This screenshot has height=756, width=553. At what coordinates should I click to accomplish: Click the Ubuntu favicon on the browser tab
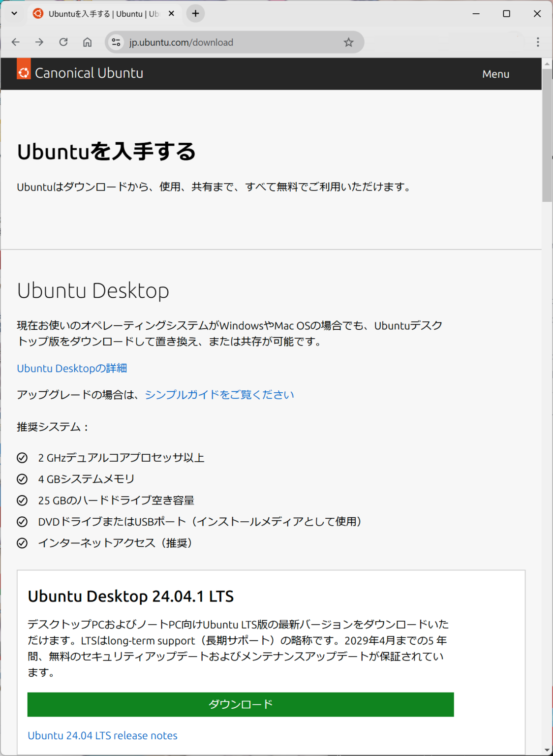38,14
